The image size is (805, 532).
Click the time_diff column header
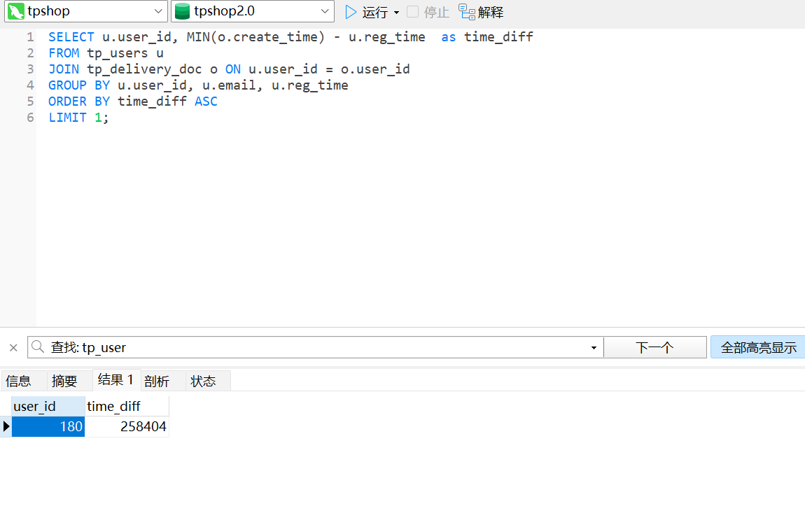(127, 406)
